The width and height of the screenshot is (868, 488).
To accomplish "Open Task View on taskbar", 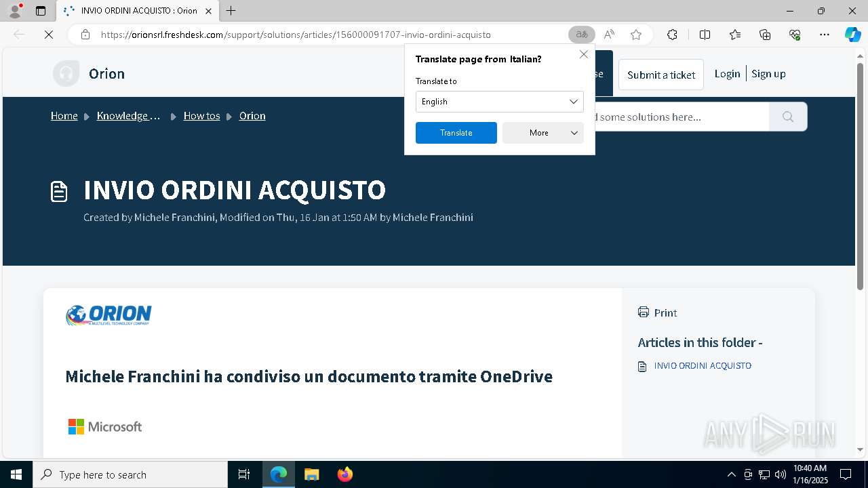I will 244,474.
